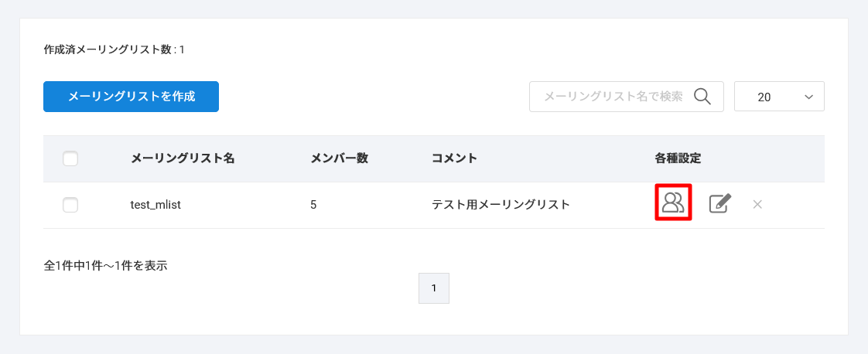Select the test_mlist list name cell

pos(155,205)
